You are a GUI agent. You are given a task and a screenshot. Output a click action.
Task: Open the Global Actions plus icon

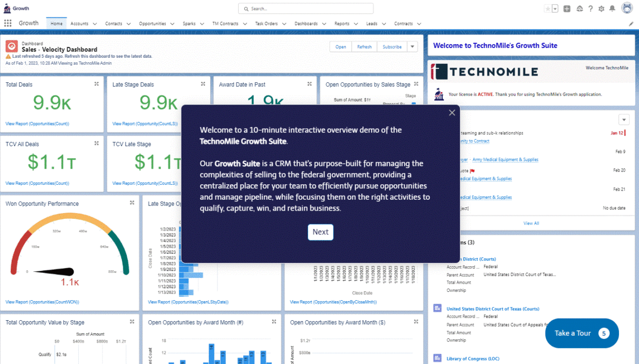(x=567, y=8)
